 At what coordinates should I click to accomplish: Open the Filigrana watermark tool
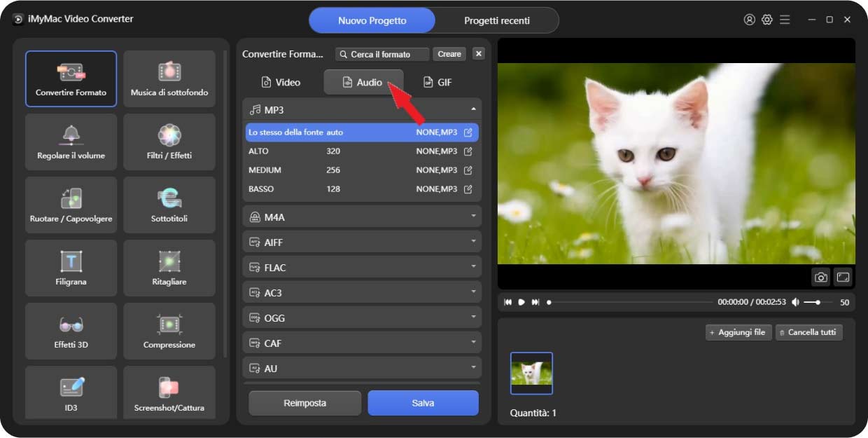71,268
